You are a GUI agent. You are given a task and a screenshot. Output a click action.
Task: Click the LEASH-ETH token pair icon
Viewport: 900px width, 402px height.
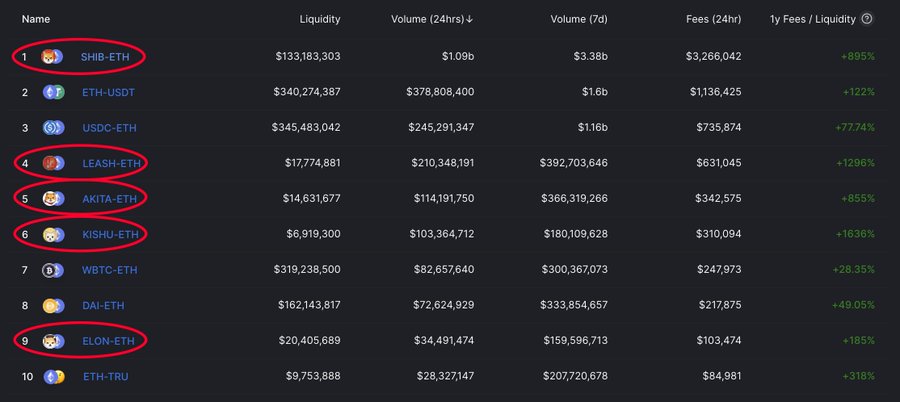[x=53, y=163]
